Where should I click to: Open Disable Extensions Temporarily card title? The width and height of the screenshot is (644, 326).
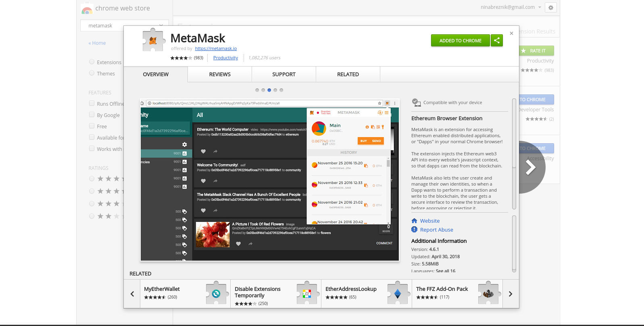[258, 292]
